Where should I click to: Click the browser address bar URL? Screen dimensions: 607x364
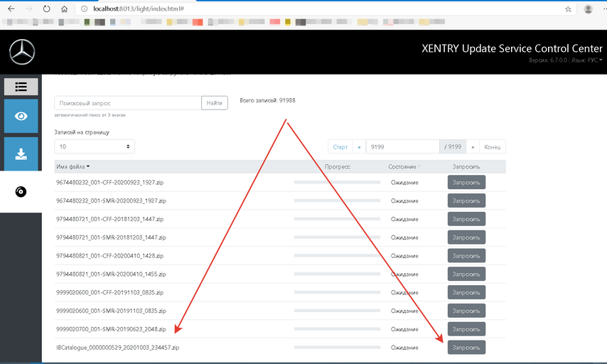coord(139,9)
